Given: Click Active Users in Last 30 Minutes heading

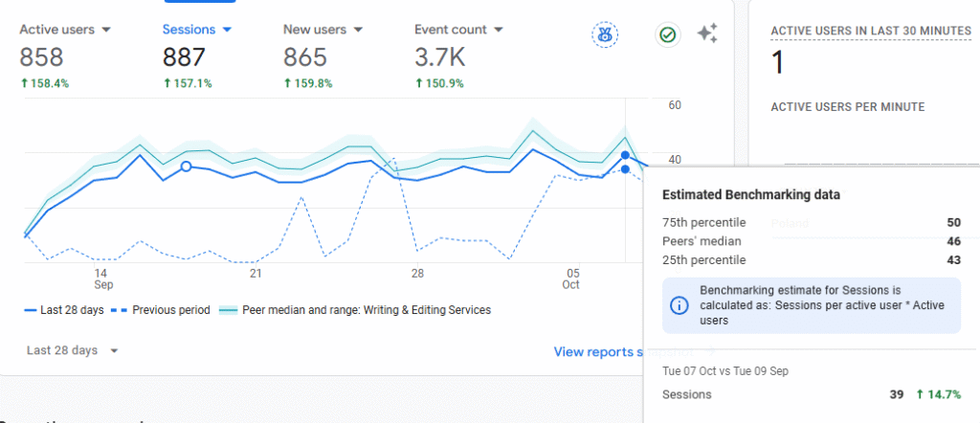Looking at the screenshot, I should point(871,31).
